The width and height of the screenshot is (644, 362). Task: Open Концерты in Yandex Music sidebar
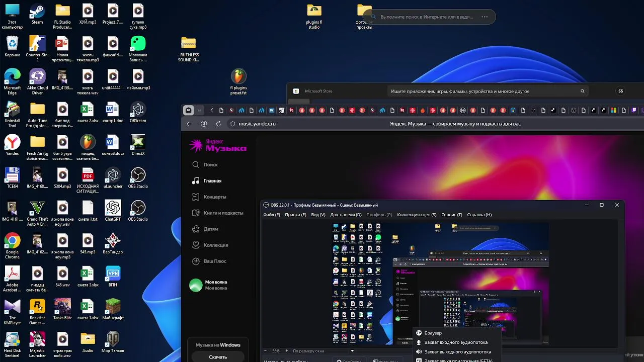pyautogui.click(x=209, y=197)
